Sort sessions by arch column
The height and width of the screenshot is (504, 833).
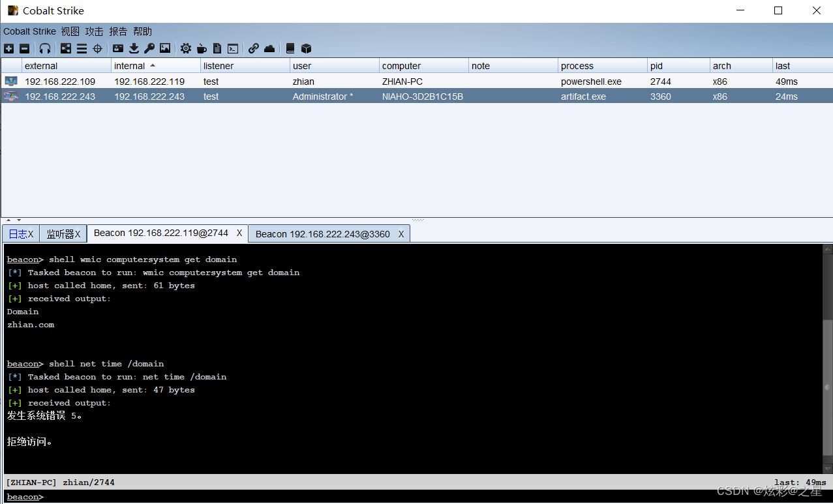click(x=741, y=66)
